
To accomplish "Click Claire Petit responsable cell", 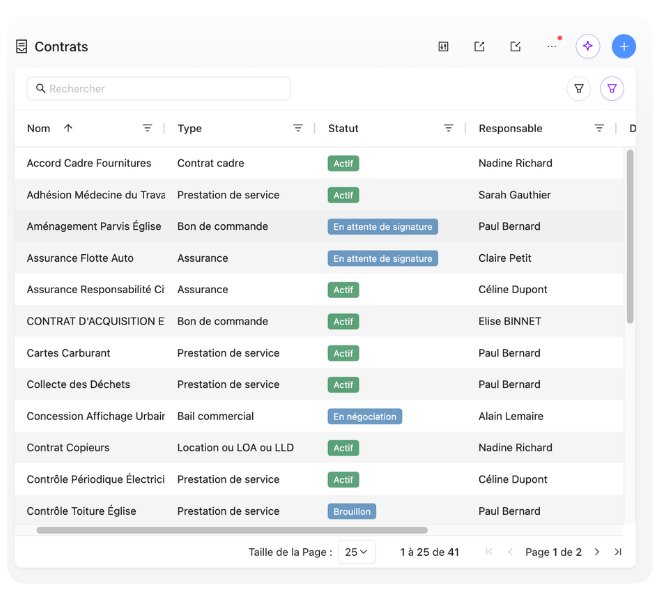I will click(x=505, y=258).
